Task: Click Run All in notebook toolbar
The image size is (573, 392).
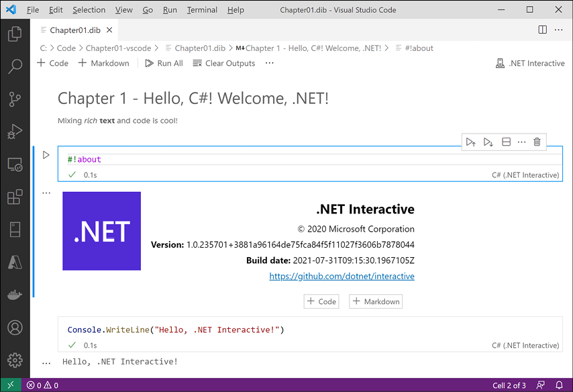Action: click(164, 63)
